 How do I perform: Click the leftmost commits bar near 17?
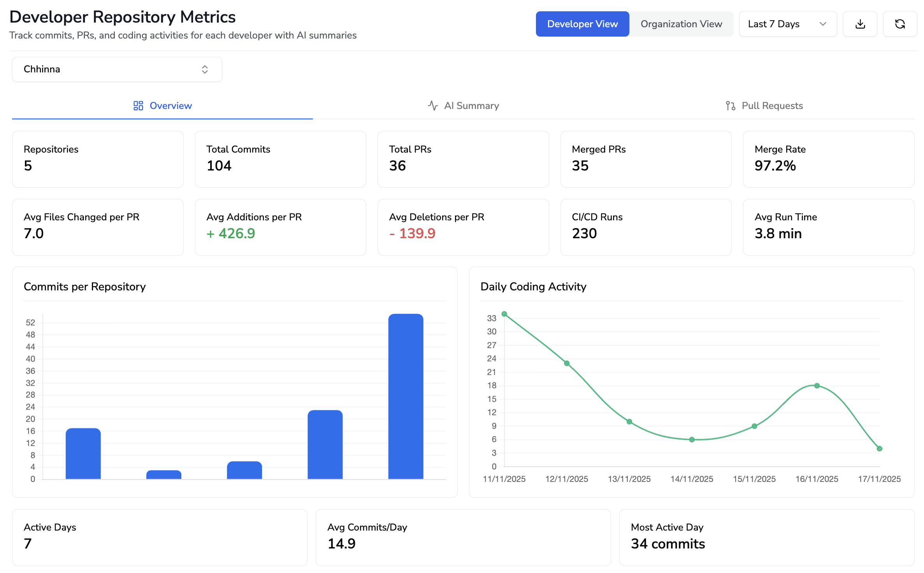coord(83,453)
